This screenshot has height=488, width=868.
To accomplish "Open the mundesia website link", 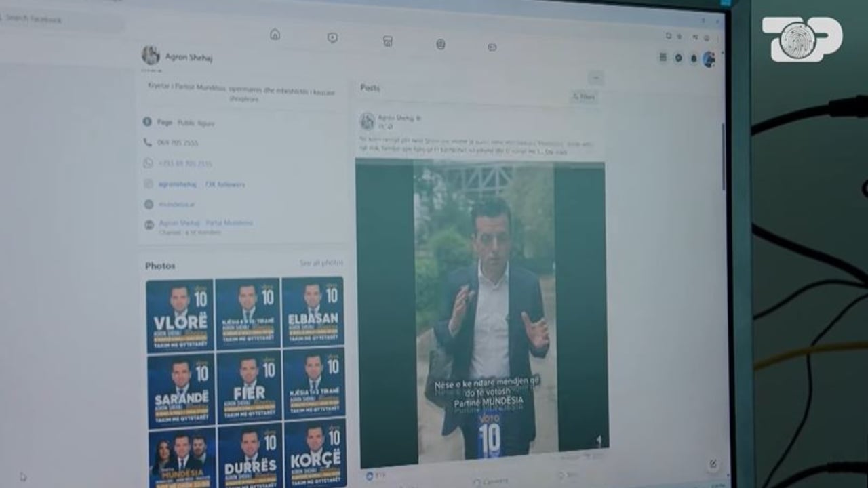I will click(x=176, y=204).
